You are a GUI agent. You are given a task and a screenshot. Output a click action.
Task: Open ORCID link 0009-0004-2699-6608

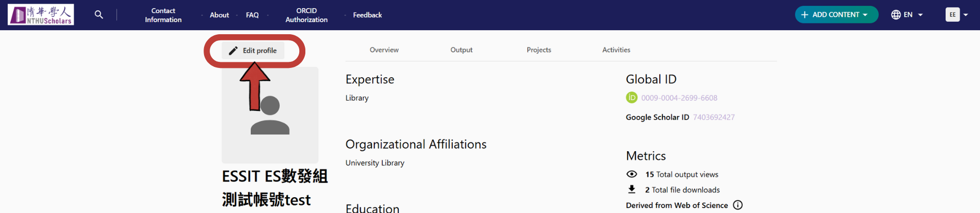(679, 98)
